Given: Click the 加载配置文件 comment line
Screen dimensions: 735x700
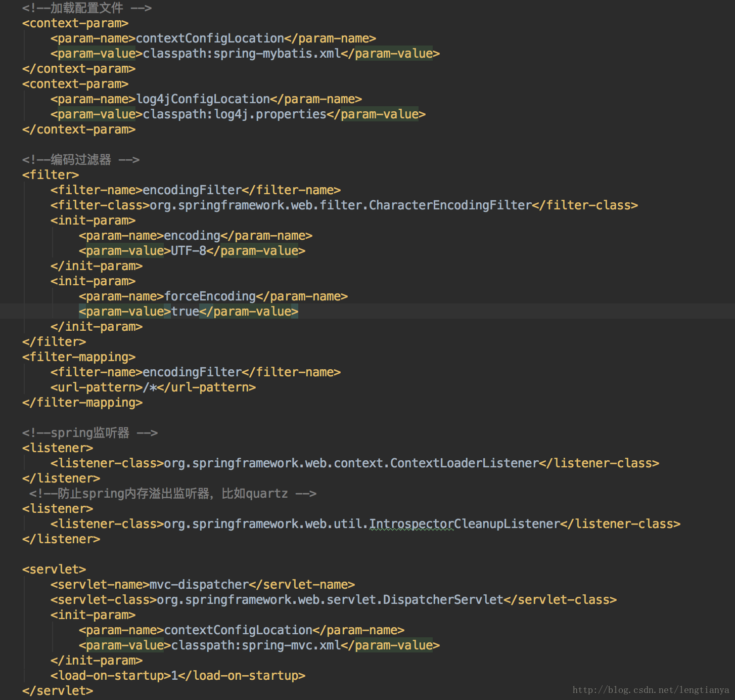Looking at the screenshot, I should (87, 8).
